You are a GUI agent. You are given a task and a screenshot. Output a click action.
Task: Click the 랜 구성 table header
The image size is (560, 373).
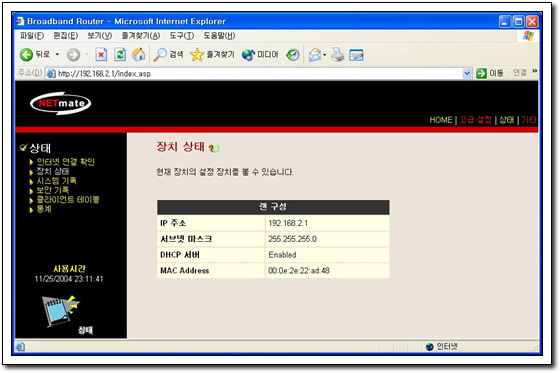273,207
